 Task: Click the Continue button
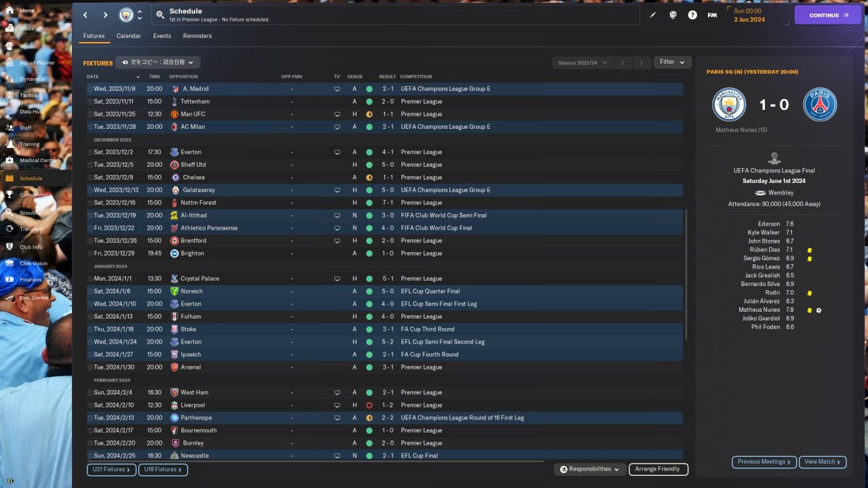tap(827, 15)
